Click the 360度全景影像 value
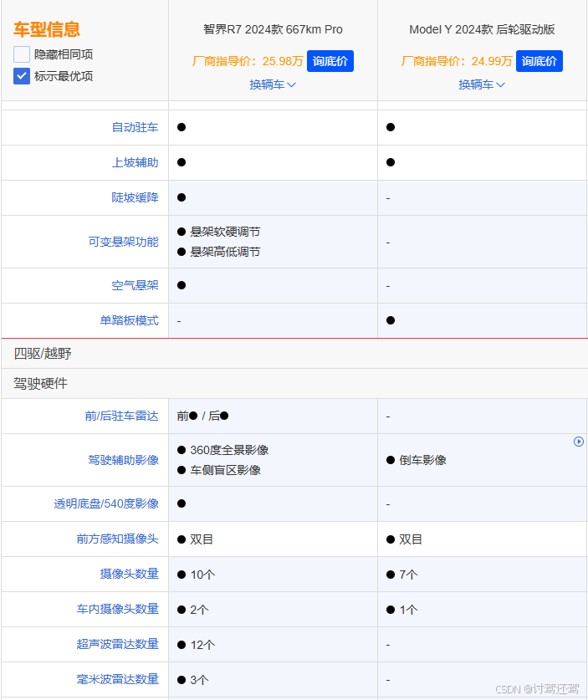 click(229, 450)
